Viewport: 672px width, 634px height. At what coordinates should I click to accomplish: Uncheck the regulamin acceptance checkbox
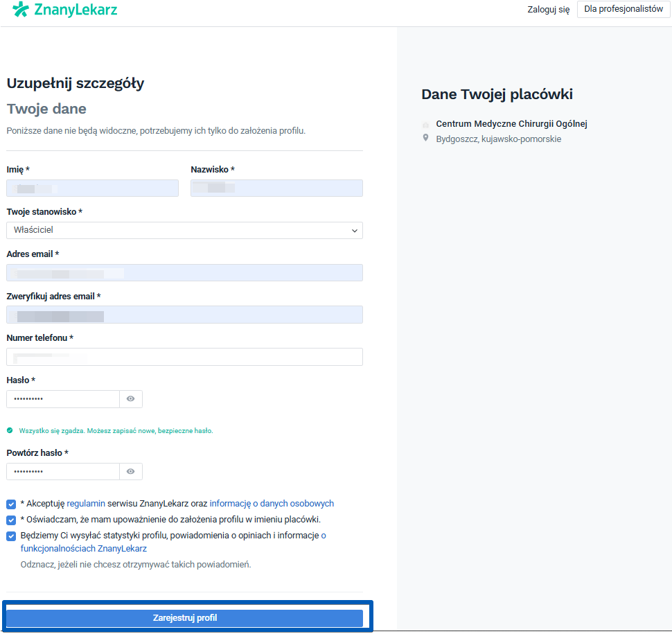(x=10, y=503)
